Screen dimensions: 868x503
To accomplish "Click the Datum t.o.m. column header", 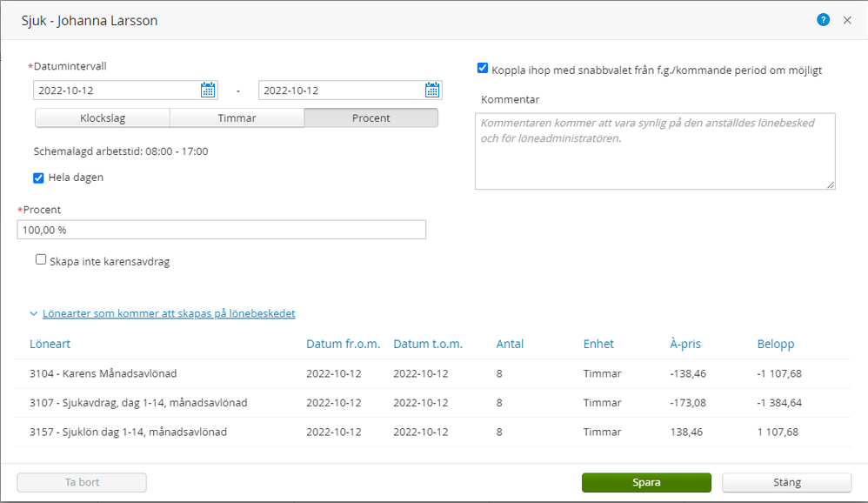I will (x=428, y=344).
